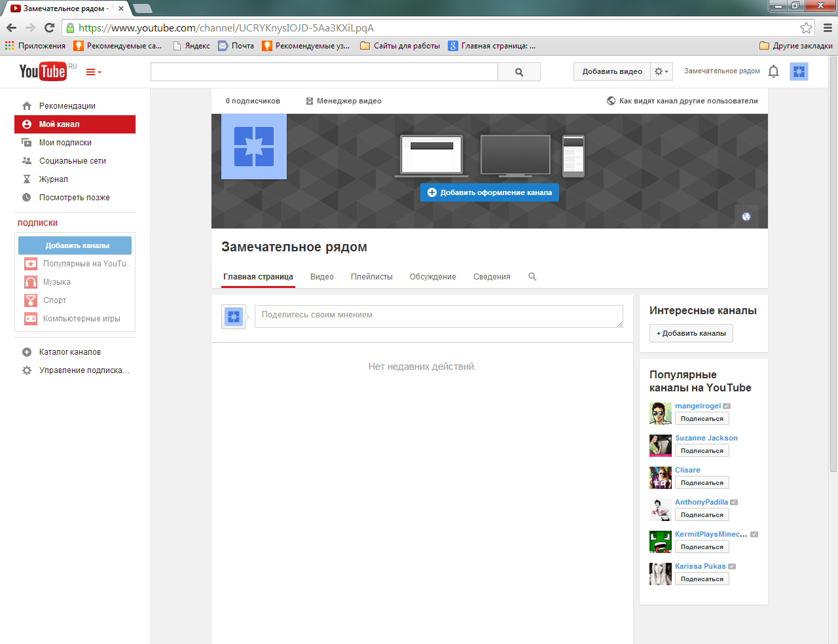The height and width of the screenshot is (644, 838).
Task: Click the Добавить видео button
Action: 612,71
